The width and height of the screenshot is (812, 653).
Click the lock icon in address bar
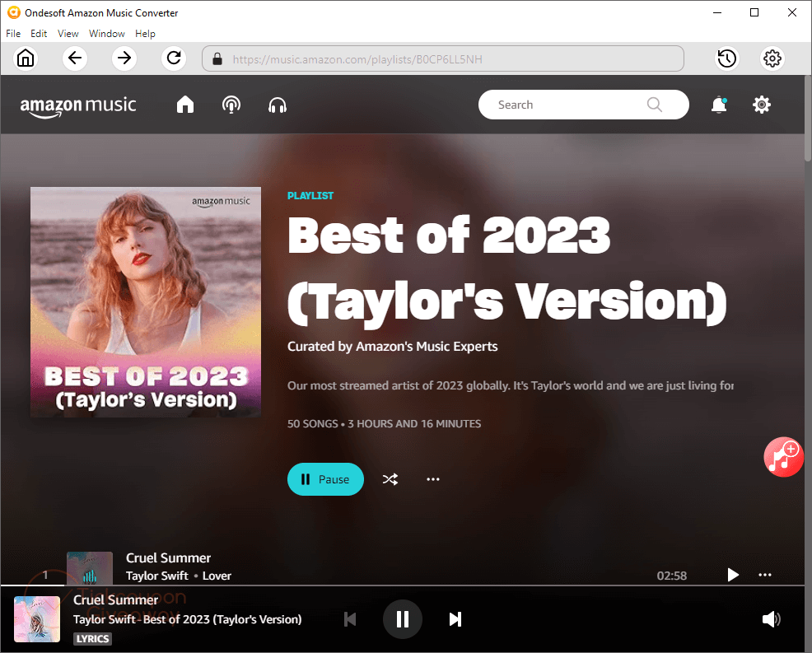click(217, 59)
